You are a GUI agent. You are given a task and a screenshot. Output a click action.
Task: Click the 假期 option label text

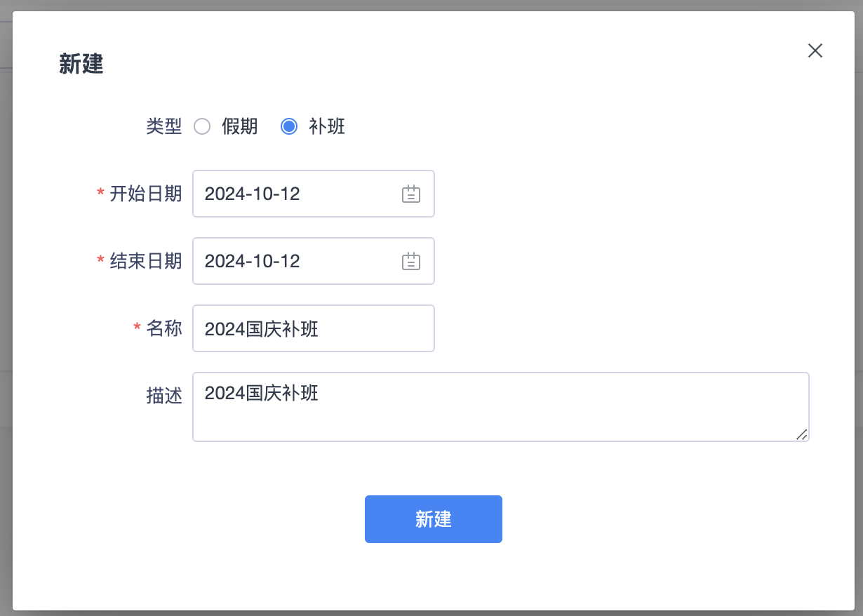pyautogui.click(x=239, y=126)
